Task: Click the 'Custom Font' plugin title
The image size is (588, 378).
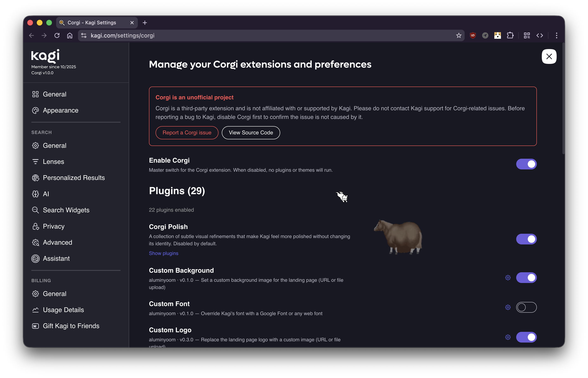Action: (169, 304)
